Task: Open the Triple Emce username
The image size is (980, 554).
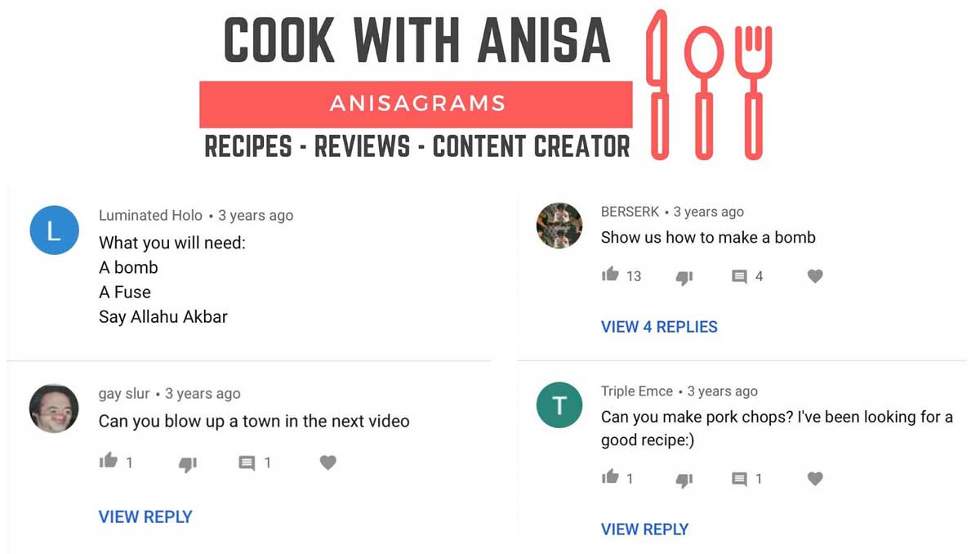Action: (637, 391)
